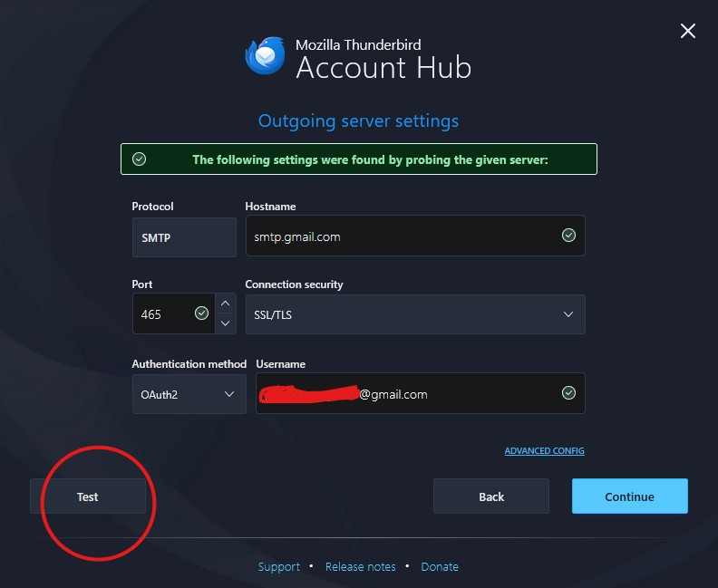The width and height of the screenshot is (718, 588).
Task: Open the Release notes link
Action: pyautogui.click(x=361, y=566)
